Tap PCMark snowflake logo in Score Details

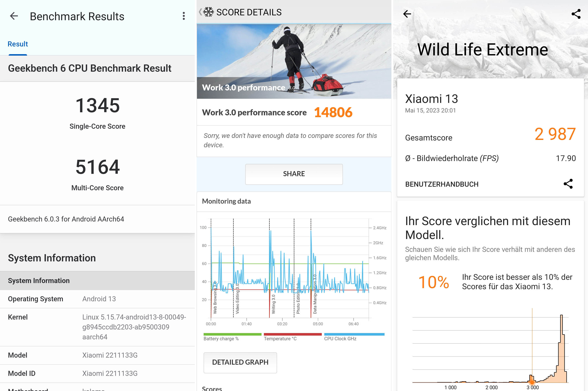(209, 12)
